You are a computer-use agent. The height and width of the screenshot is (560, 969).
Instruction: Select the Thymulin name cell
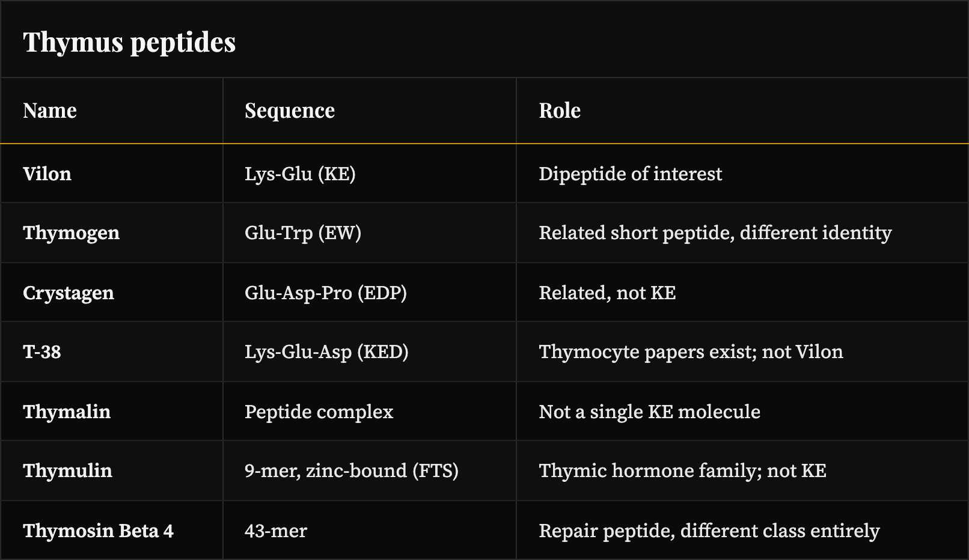click(x=111, y=470)
